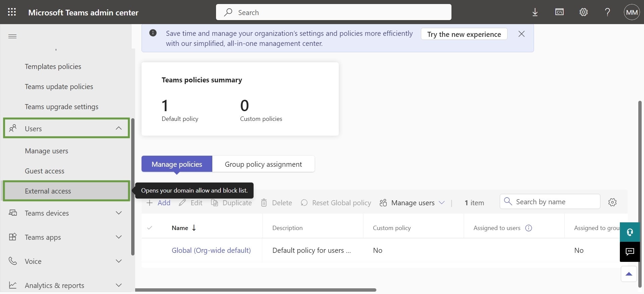Click the Users people icon
Viewport: 644px width, 294px height.
click(x=13, y=128)
